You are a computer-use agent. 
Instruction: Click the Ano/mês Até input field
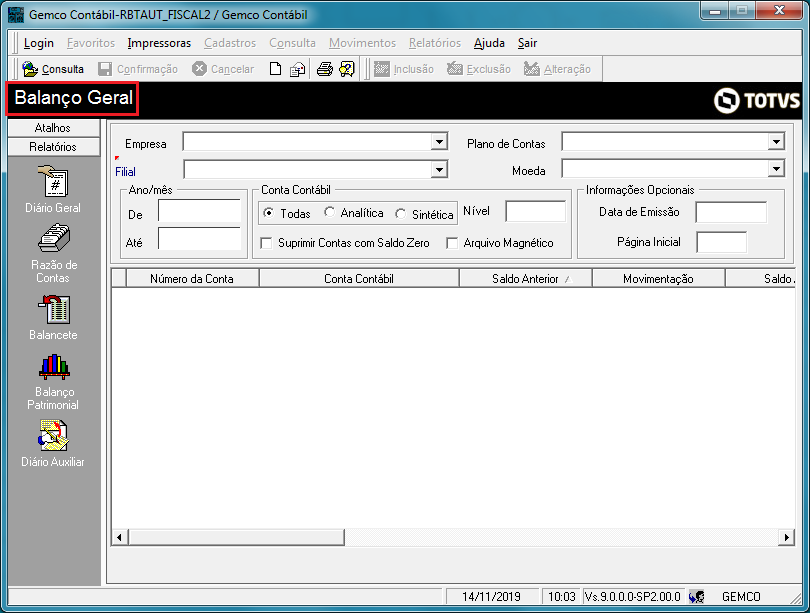coord(199,239)
